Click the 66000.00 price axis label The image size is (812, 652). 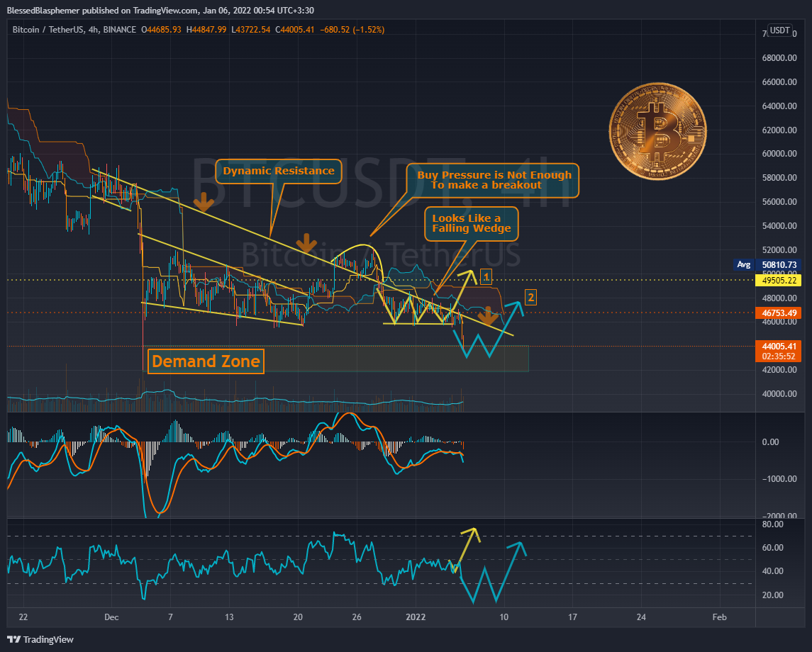pyautogui.click(x=779, y=81)
